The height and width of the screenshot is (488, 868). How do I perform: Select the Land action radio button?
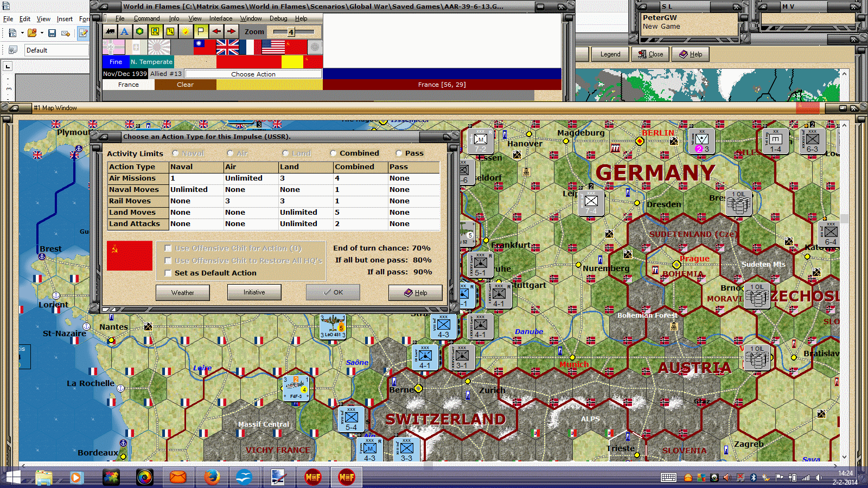click(285, 153)
